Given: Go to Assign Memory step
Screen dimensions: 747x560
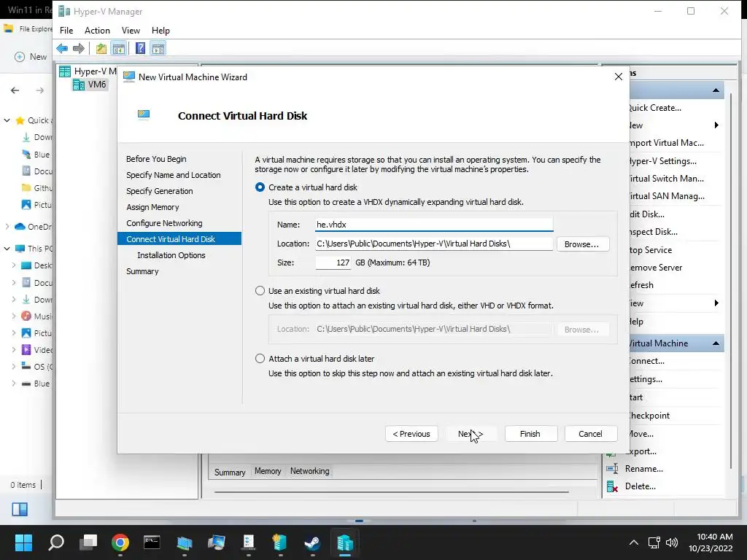Looking at the screenshot, I should (152, 207).
